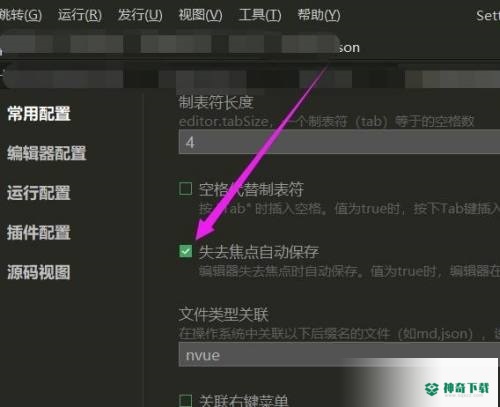The width and height of the screenshot is (500, 407).
Task: Select 运行配置 in the settings sidebar
Action: coord(39,193)
